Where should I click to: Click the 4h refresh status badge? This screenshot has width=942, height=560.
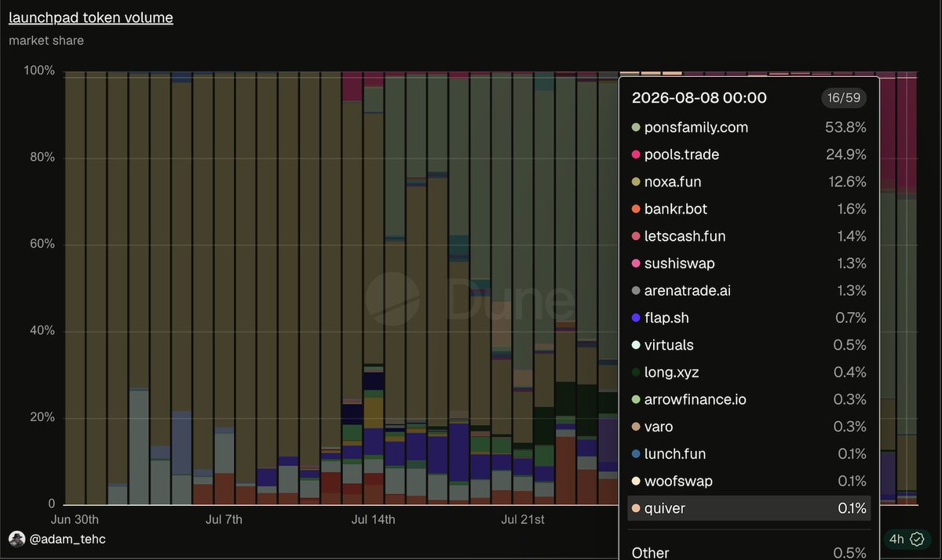click(909, 539)
